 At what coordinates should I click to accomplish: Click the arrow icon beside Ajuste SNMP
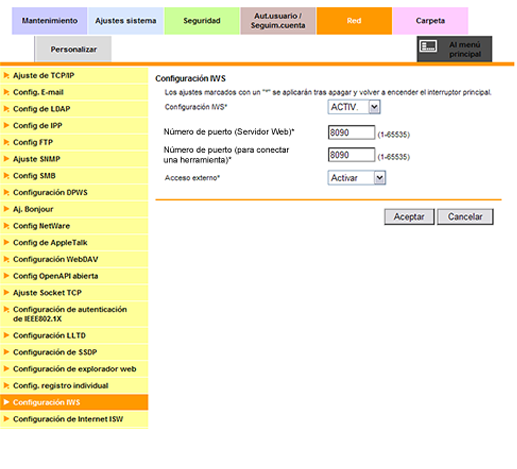tap(6, 159)
